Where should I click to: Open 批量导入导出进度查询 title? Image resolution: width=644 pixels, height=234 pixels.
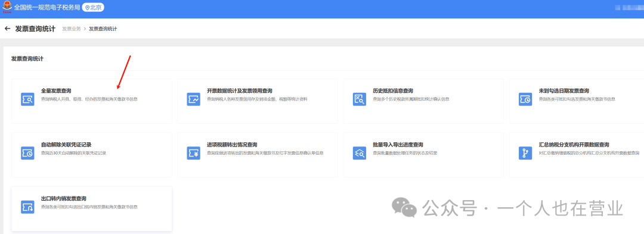click(398, 145)
